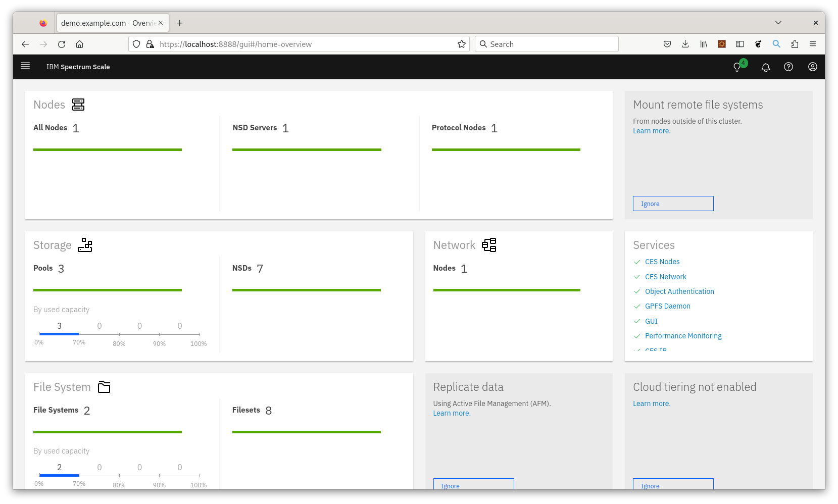The height and width of the screenshot is (504, 838).
Task: Go back to previous page
Action: [25, 44]
